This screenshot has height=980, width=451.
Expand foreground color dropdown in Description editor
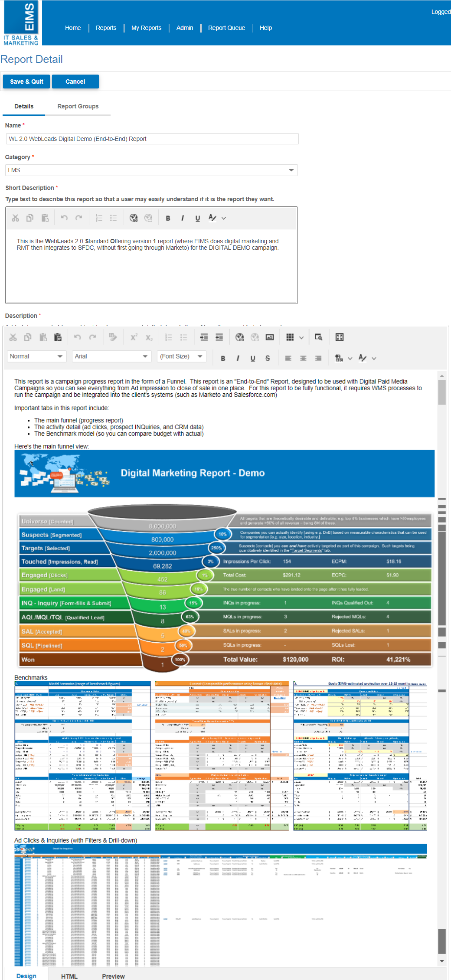[374, 358]
